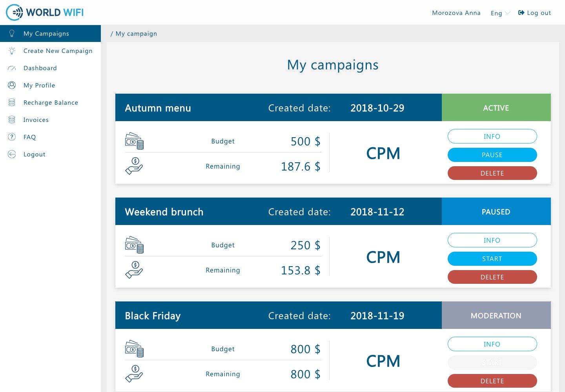Click the Autumn menu budget money icon
This screenshot has height=392, width=565.
134,141
